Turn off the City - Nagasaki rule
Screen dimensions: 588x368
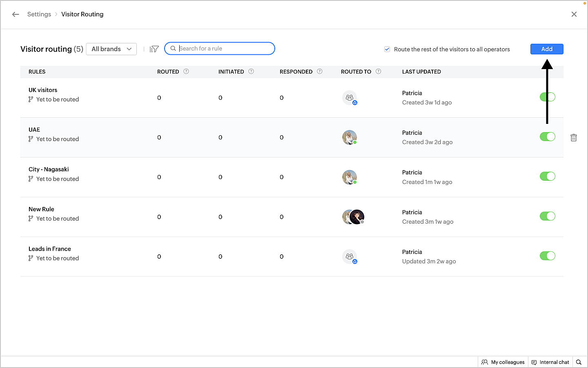(x=547, y=176)
